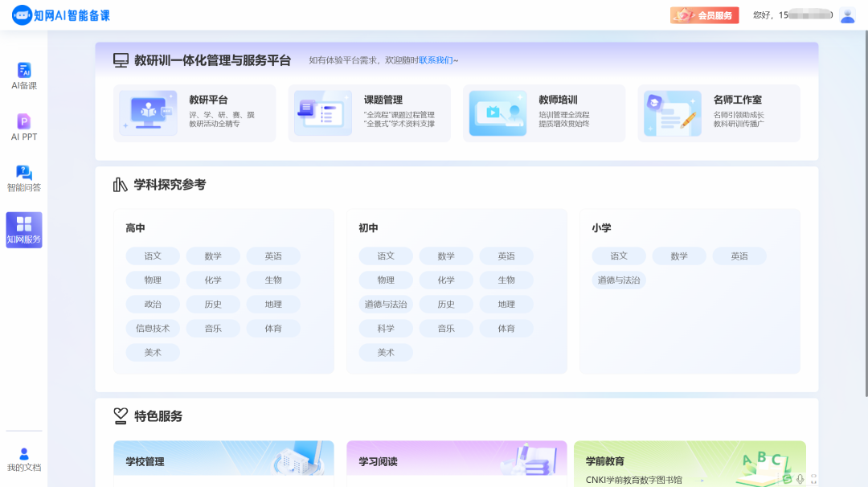The image size is (868, 487).
Task: Select 高中 信息技术 subject
Action: coord(153,328)
